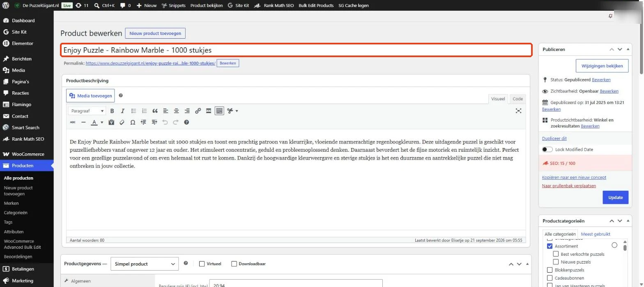Open keyboard shortcuts help in toolbar

[186, 122]
